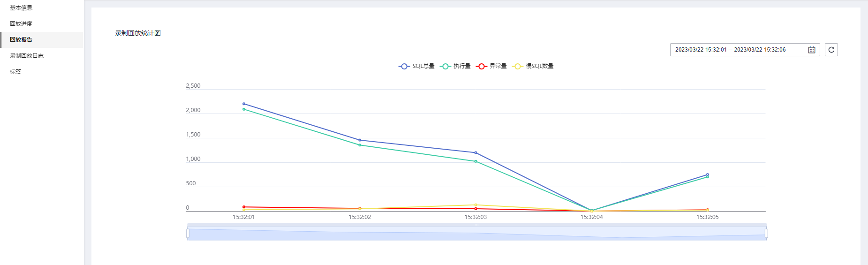Screen dimensions: 868x265
Task: Open the 标签 sidebar item
Action: (x=15, y=72)
